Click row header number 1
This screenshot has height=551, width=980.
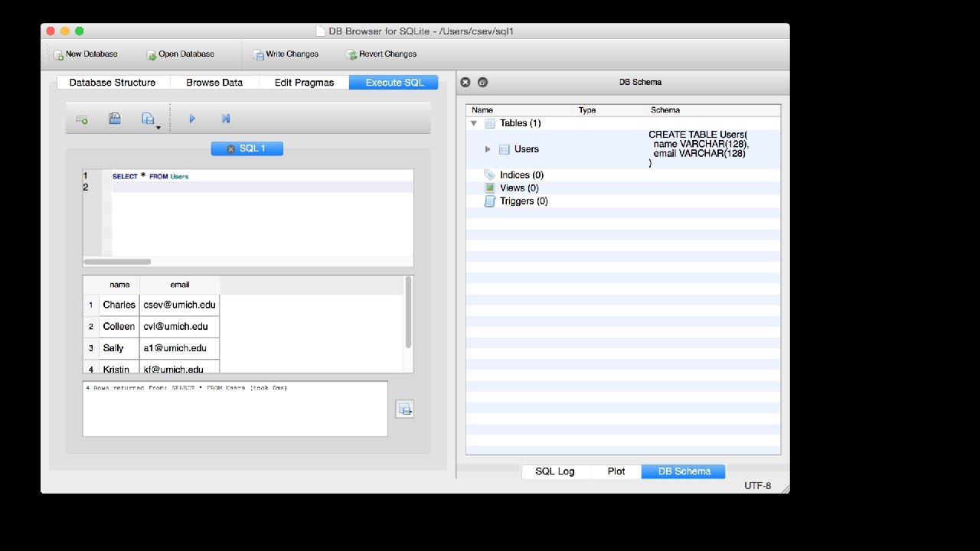point(91,305)
